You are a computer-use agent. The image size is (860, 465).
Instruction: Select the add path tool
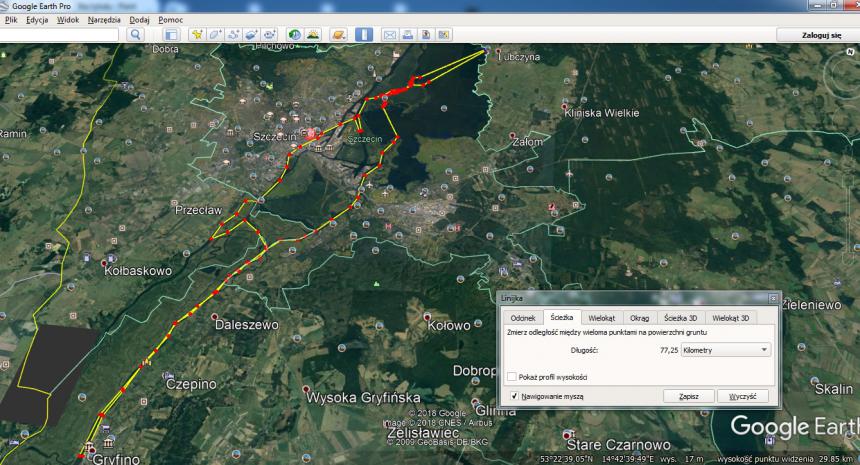coord(233,35)
